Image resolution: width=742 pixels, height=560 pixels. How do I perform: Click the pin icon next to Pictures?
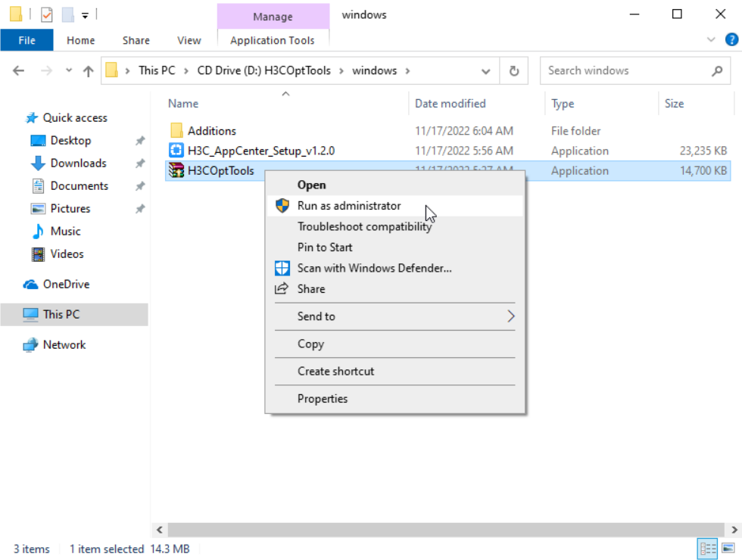tap(140, 209)
